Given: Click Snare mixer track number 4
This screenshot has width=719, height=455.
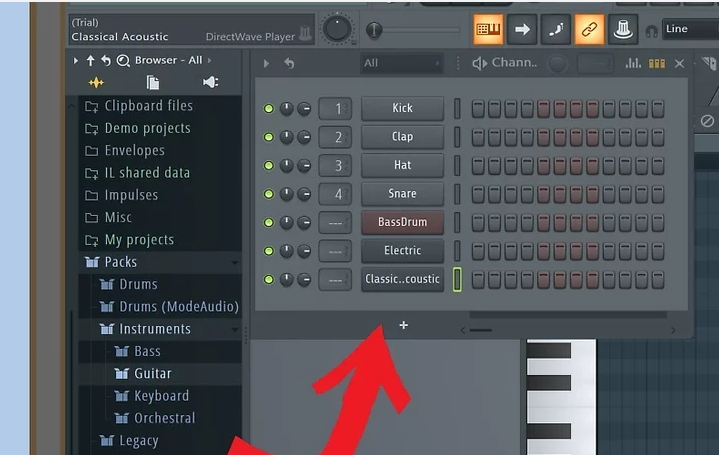Looking at the screenshot, I should [335, 194].
